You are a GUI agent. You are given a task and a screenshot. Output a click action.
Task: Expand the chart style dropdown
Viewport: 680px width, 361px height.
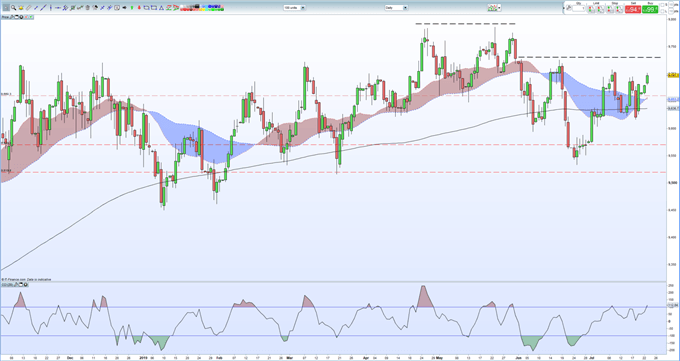(x=494, y=8)
